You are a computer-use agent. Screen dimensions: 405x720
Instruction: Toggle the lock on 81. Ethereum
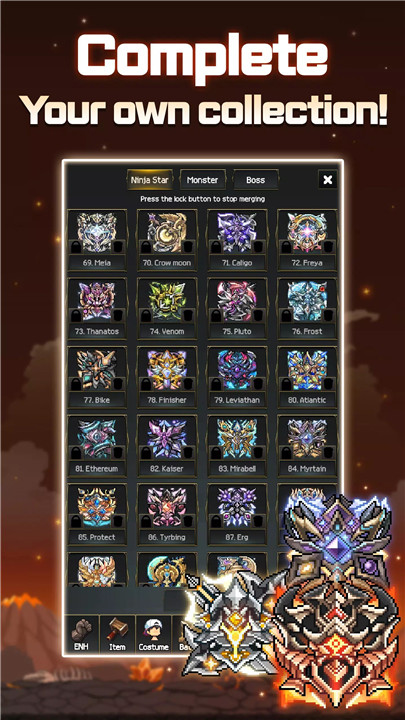pyautogui.click(x=75, y=453)
